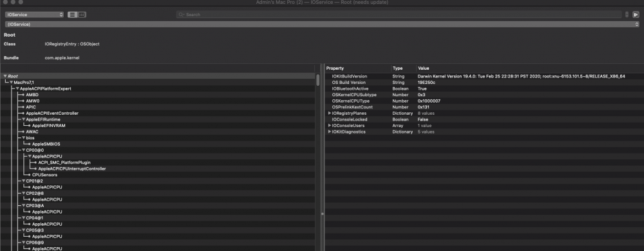The width and height of the screenshot is (644, 251).
Task: Select the OSKernelCPUSubtype property
Action: tap(354, 95)
